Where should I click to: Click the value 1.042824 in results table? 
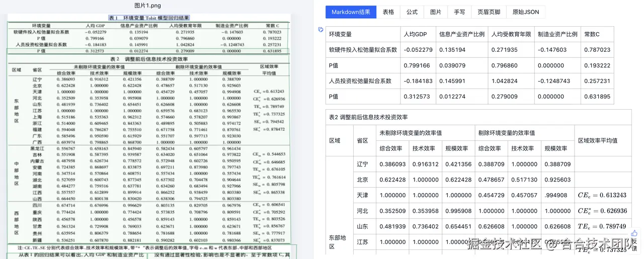pyautogui.click(x=505, y=81)
